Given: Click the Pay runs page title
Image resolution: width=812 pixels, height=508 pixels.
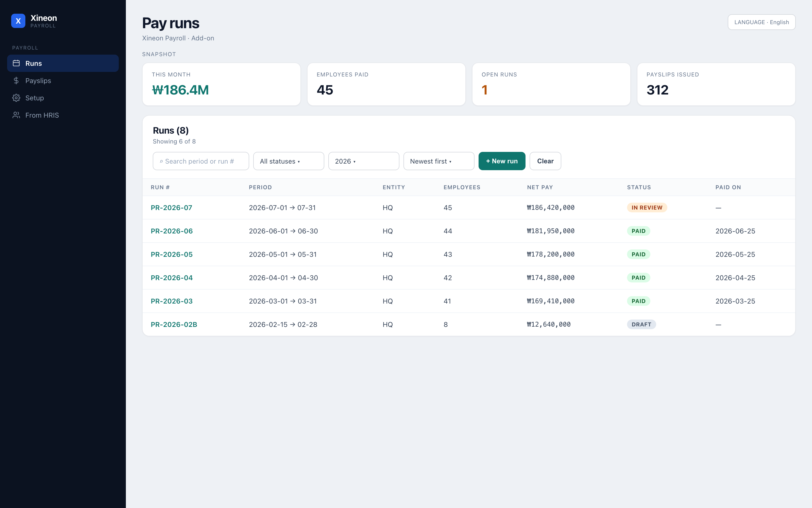Looking at the screenshot, I should point(171,23).
